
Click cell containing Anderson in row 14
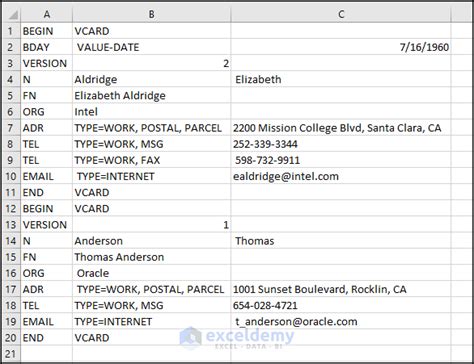point(151,241)
